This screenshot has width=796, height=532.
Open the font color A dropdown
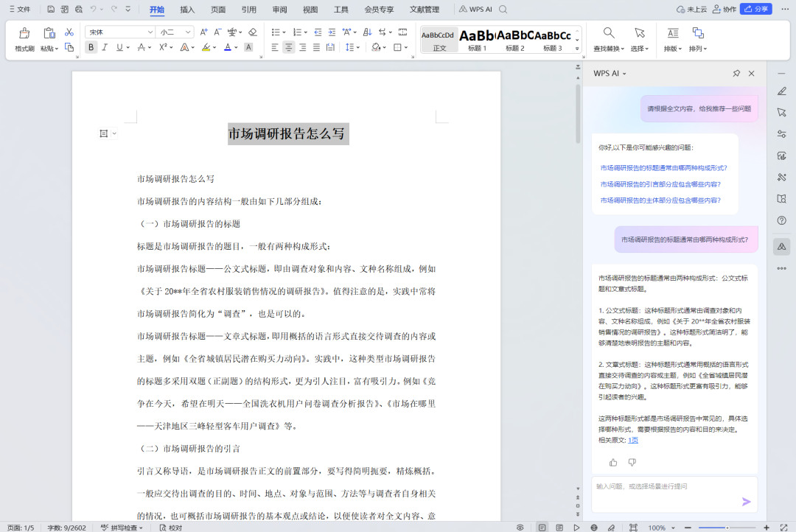[x=237, y=48]
